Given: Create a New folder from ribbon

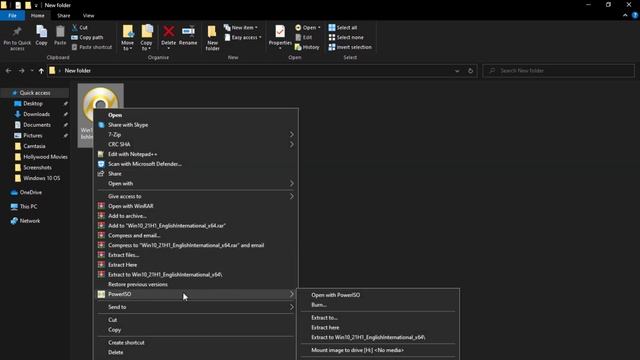Looking at the screenshot, I should [x=212, y=38].
